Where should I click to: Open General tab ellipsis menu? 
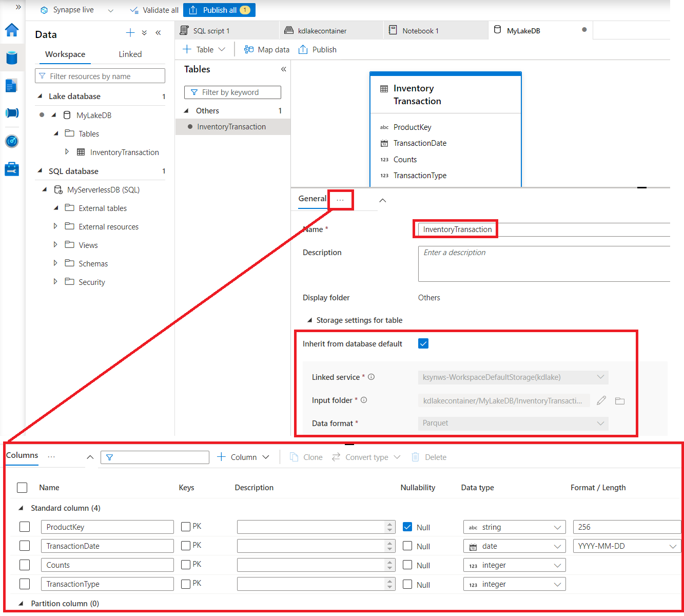pyautogui.click(x=340, y=200)
